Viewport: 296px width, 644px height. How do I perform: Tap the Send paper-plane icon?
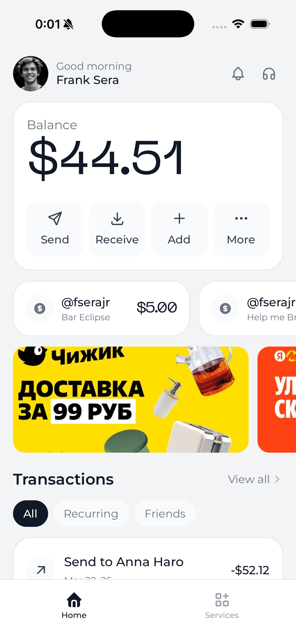[55, 218]
